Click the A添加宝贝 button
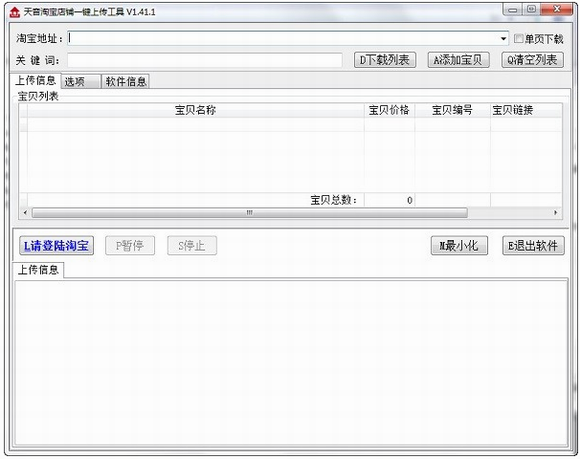Screen dimensions: 580x459 click(x=458, y=60)
